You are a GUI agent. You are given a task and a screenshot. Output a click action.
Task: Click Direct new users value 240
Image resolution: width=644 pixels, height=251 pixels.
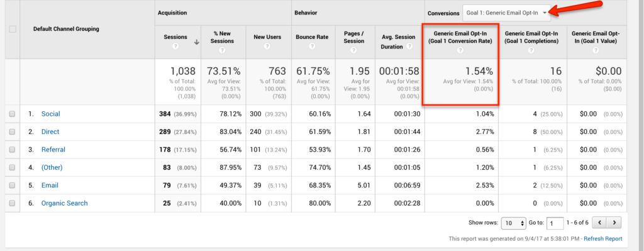tap(255, 132)
